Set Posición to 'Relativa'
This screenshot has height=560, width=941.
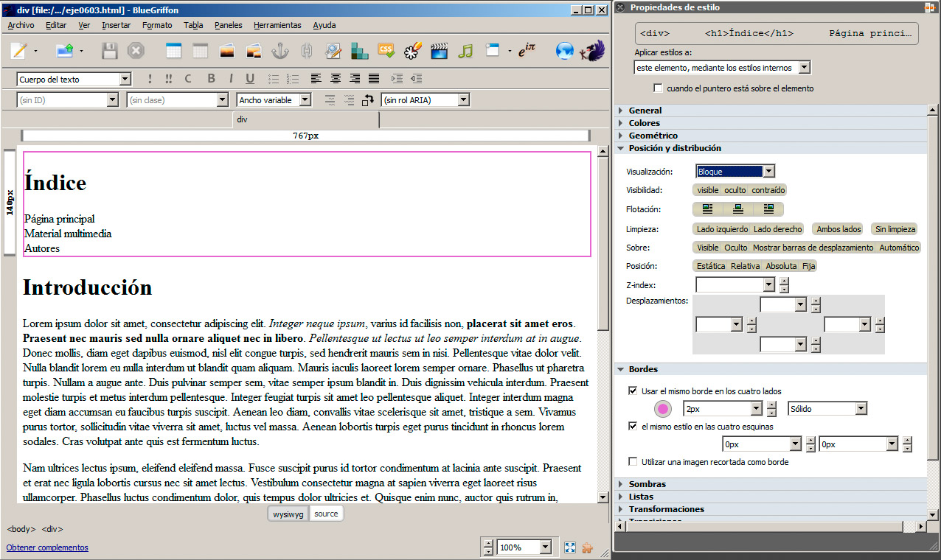[x=745, y=266]
